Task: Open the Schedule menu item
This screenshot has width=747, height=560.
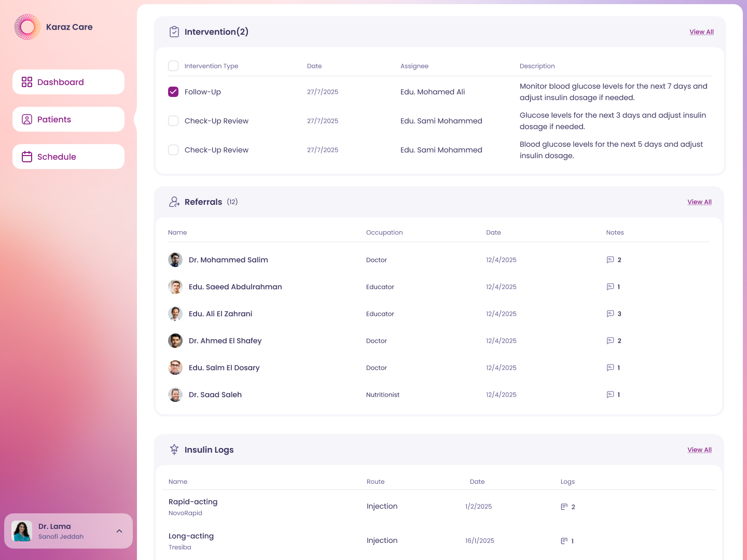Action: 68,157
